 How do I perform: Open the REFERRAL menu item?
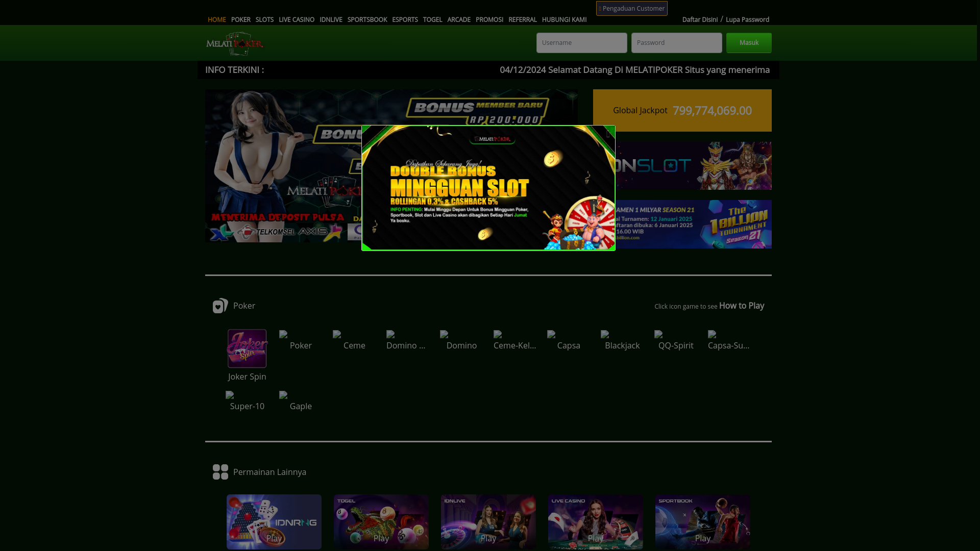point(522,19)
